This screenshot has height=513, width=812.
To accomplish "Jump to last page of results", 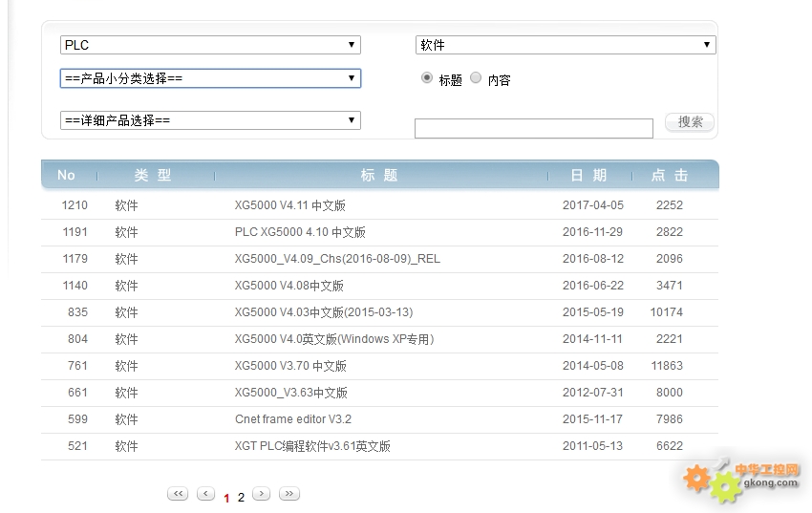I will click(289, 494).
